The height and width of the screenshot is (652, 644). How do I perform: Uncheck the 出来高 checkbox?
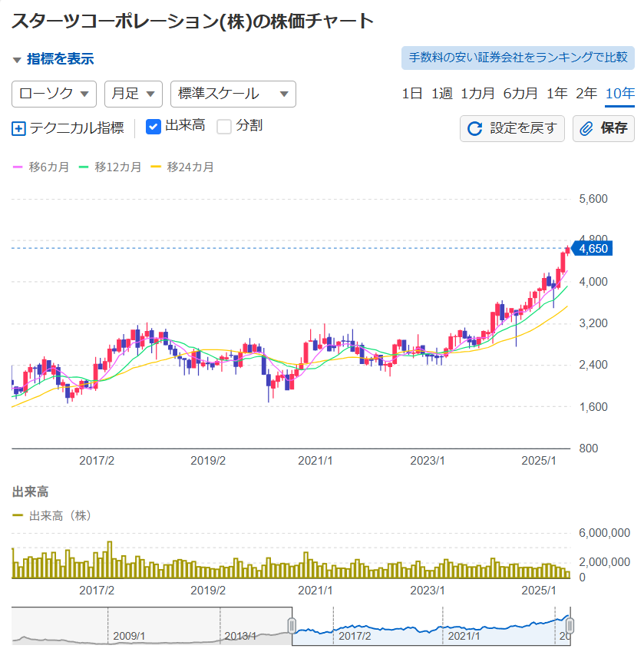(154, 127)
